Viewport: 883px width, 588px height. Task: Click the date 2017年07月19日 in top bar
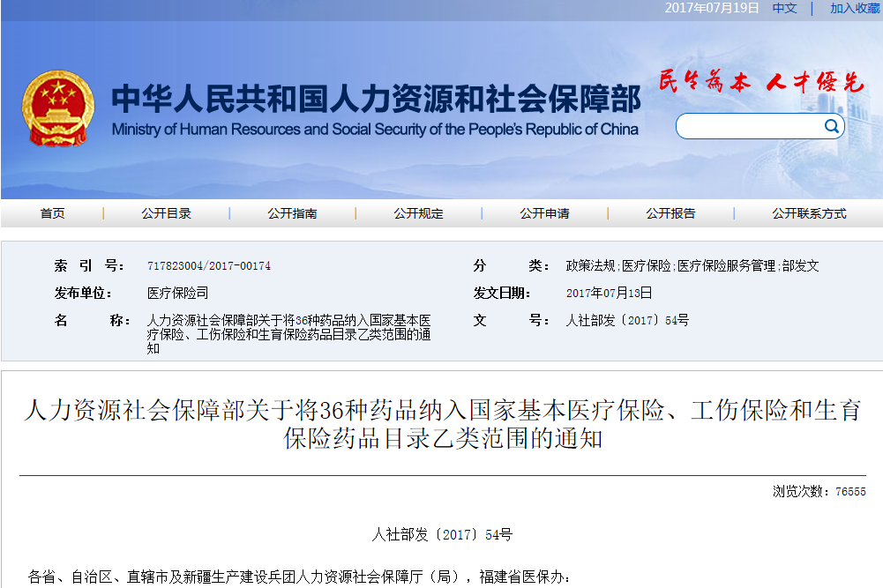tap(712, 8)
